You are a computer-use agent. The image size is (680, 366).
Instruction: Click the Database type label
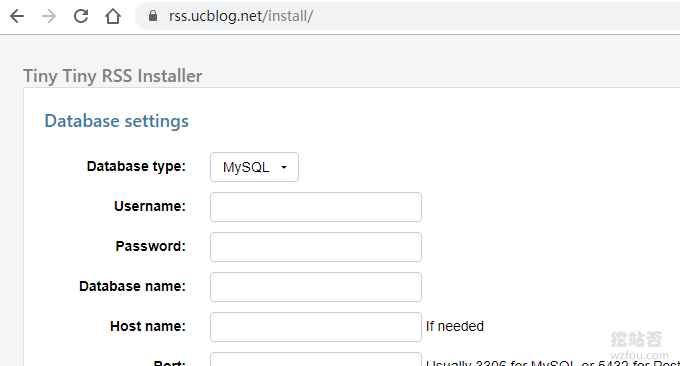point(136,167)
